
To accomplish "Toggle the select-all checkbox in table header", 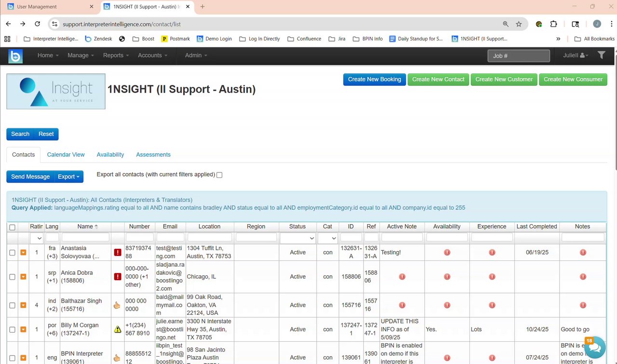I will pyautogui.click(x=13, y=227).
